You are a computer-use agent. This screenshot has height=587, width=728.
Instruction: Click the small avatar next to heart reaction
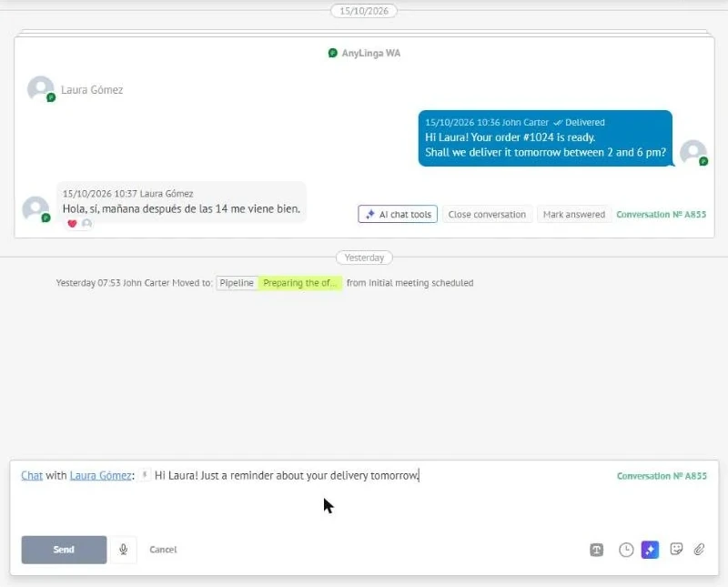(x=86, y=223)
